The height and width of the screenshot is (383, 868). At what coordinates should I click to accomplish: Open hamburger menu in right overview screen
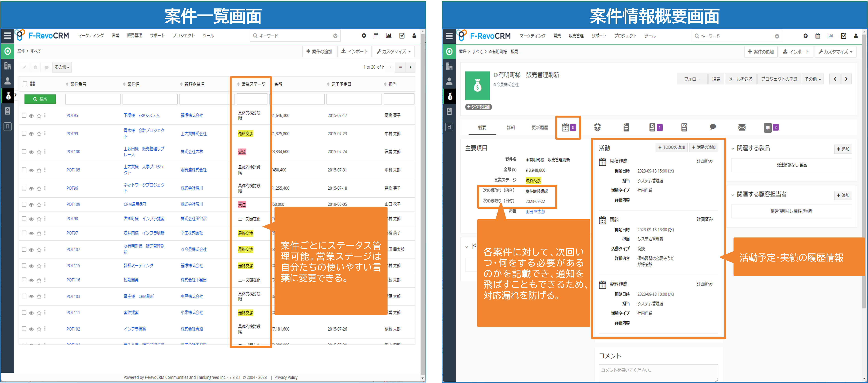coord(449,36)
